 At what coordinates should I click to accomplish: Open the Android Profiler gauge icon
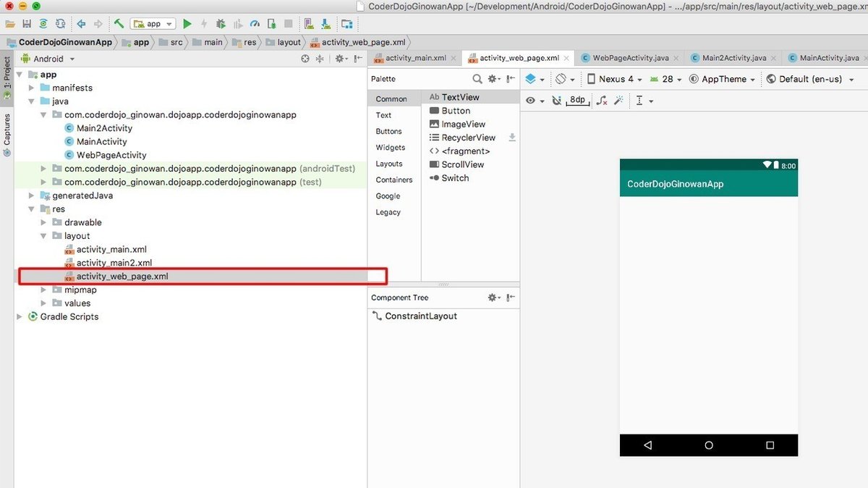(x=254, y=24)
